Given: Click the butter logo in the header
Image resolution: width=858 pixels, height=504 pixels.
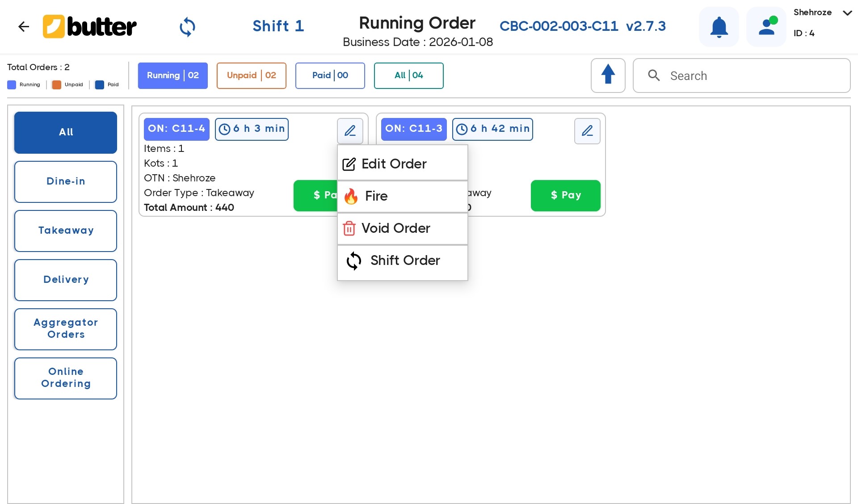Looking at the screenshot, I should pos(89,26).
